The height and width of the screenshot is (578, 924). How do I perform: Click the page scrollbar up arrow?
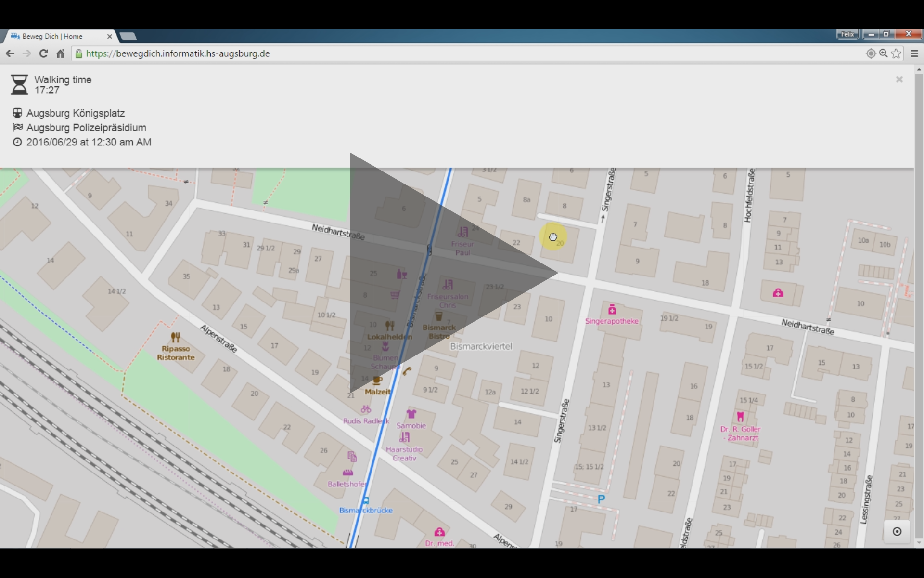pyautogui.click(x=919, y=70)
